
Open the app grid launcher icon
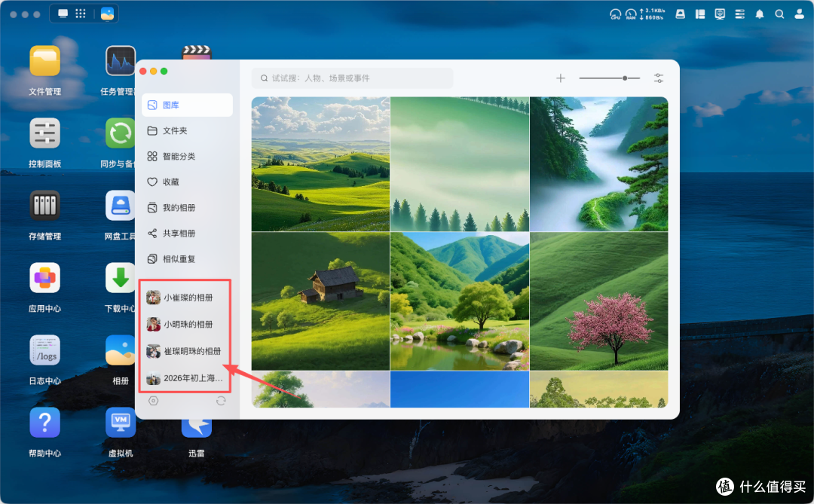81,14
